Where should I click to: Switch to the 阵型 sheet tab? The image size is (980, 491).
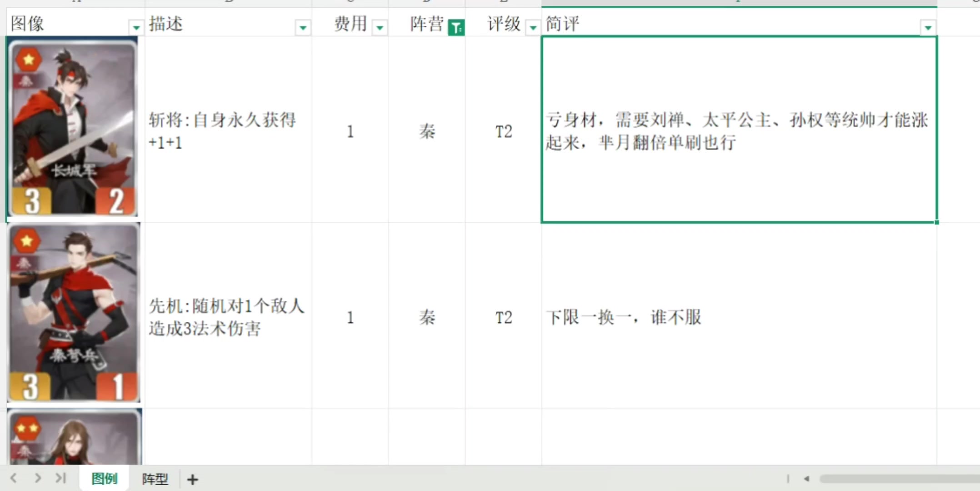[x=155, y=479]
